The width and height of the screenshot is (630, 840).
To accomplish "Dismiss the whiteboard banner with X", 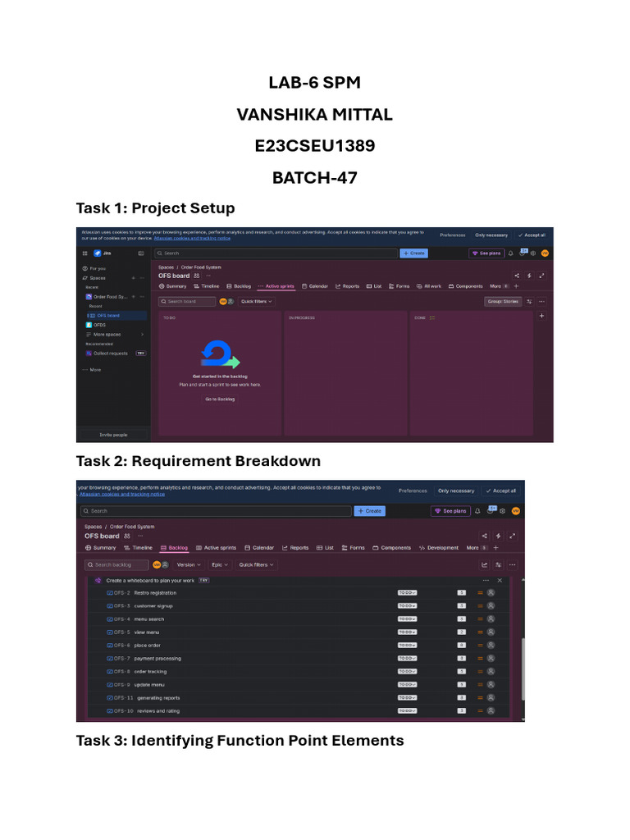I will [500, 580].
